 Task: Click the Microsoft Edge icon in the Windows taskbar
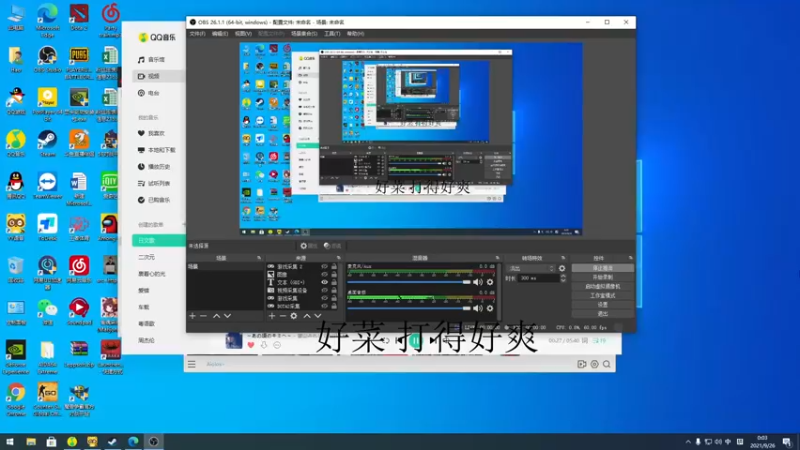pos(133,441)
